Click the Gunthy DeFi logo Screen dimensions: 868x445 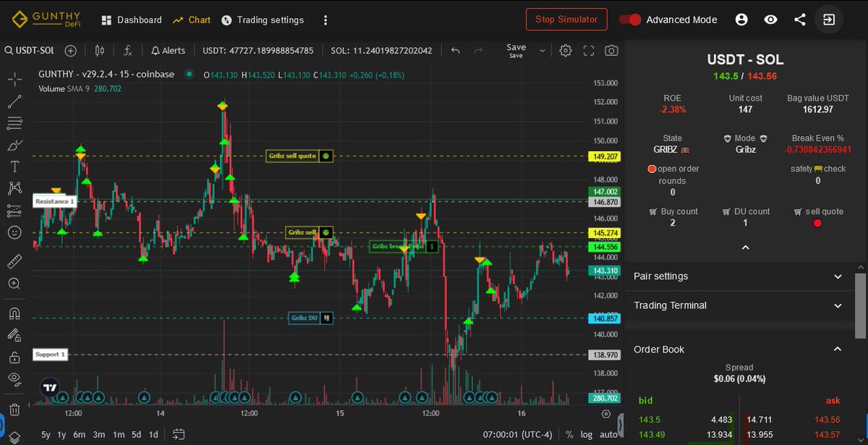pos(46,20)
